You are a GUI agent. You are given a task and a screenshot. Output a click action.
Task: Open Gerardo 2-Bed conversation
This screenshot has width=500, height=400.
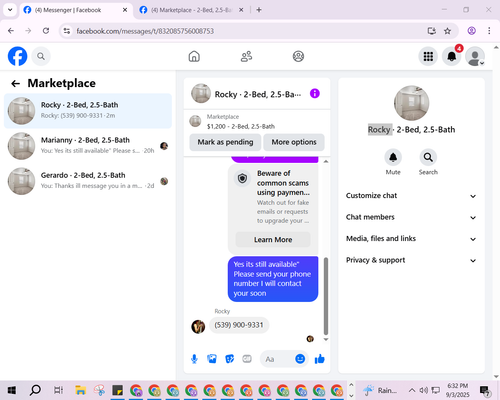pos(88,181)
